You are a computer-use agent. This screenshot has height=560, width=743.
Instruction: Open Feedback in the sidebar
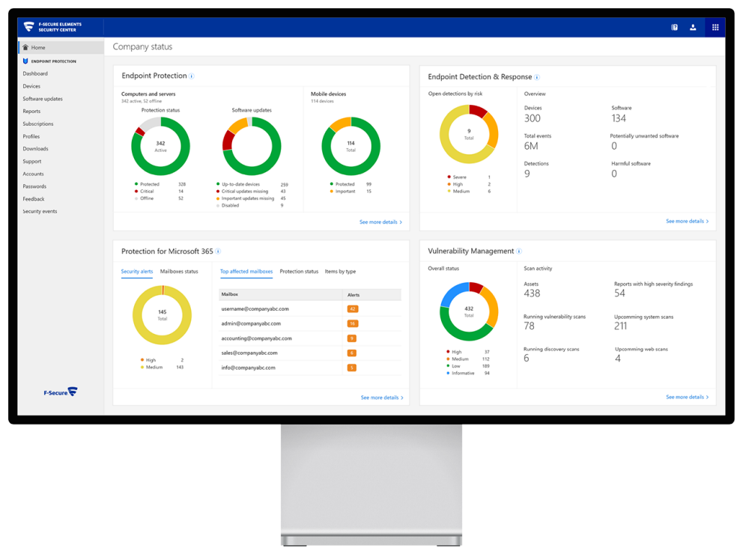click(34, 199)
